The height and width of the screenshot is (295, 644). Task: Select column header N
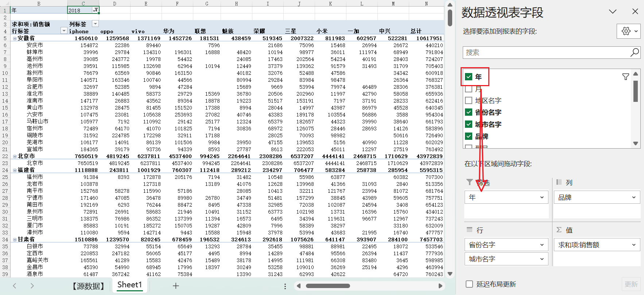(x=426, y=4)
